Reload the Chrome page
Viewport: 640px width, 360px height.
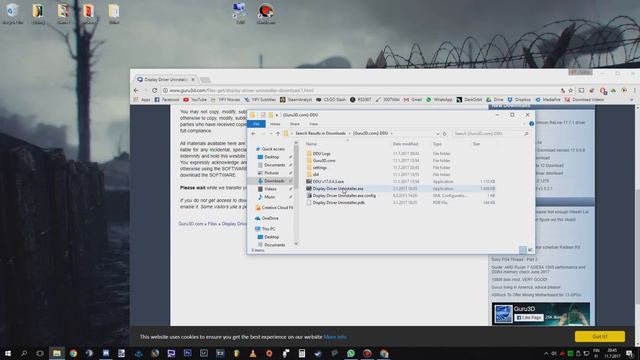click(154, 90)
